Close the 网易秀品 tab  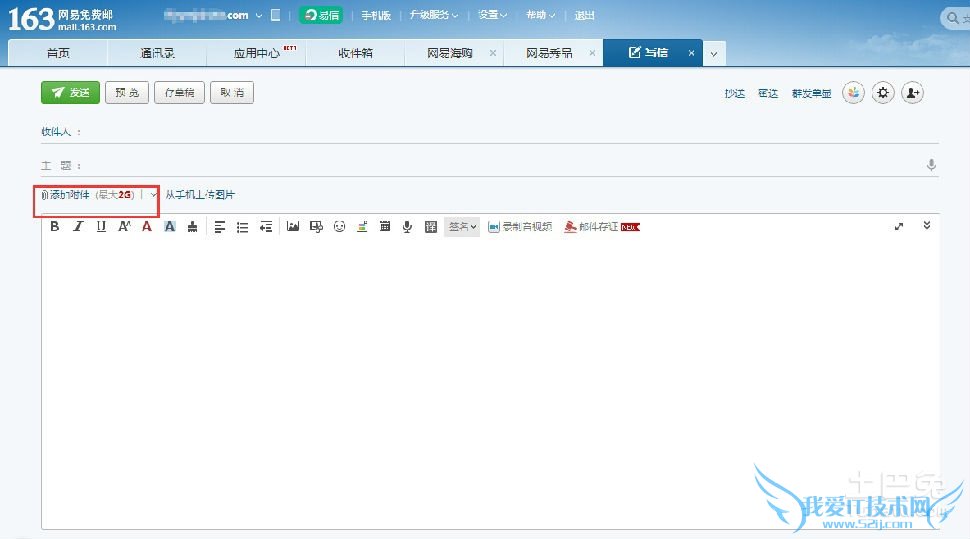point(592,53)
